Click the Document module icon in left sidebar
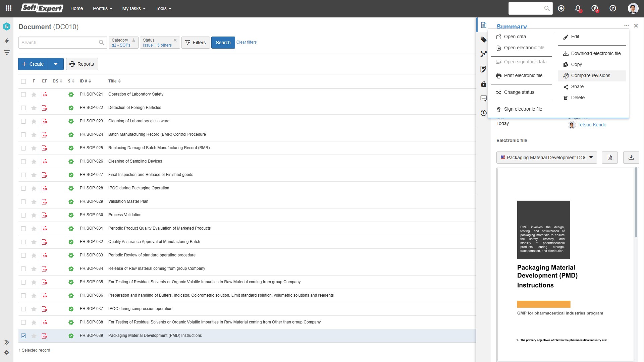 7,26
